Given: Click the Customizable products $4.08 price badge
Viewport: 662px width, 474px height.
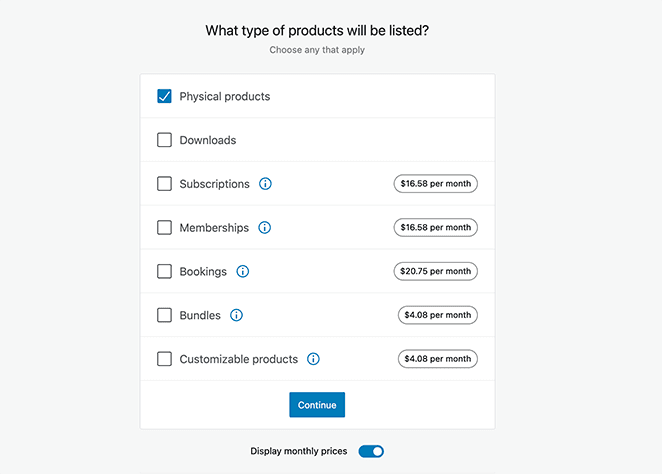Looking at the screenshot, I should [438, 359].
